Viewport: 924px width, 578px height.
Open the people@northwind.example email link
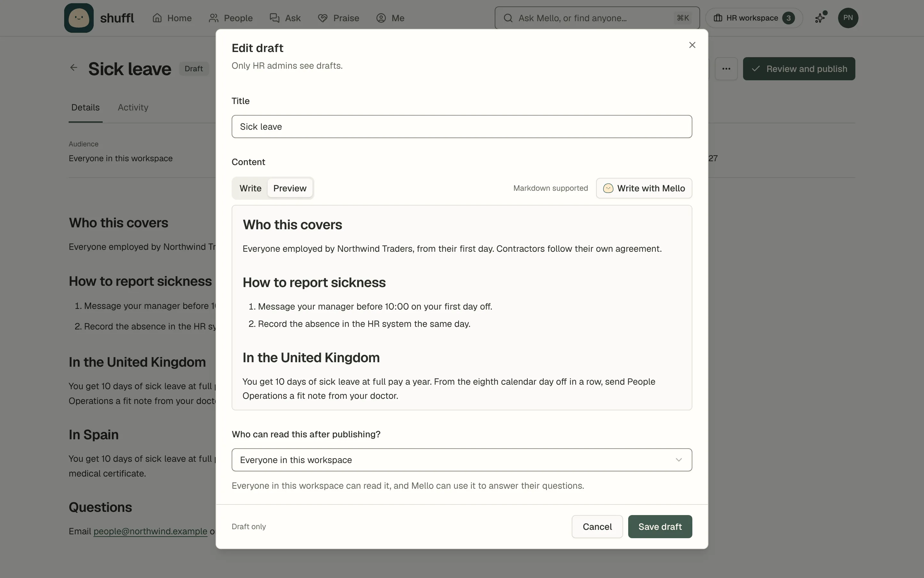tap(150, 531)
